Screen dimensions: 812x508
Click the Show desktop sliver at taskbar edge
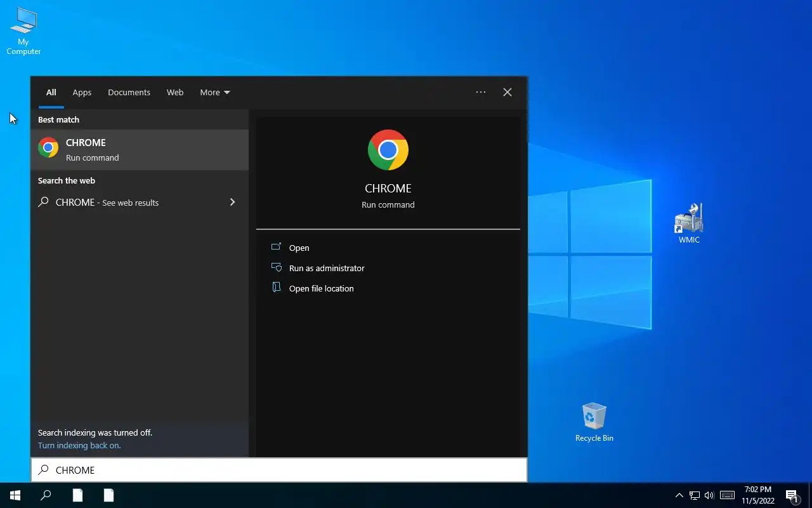810,495
